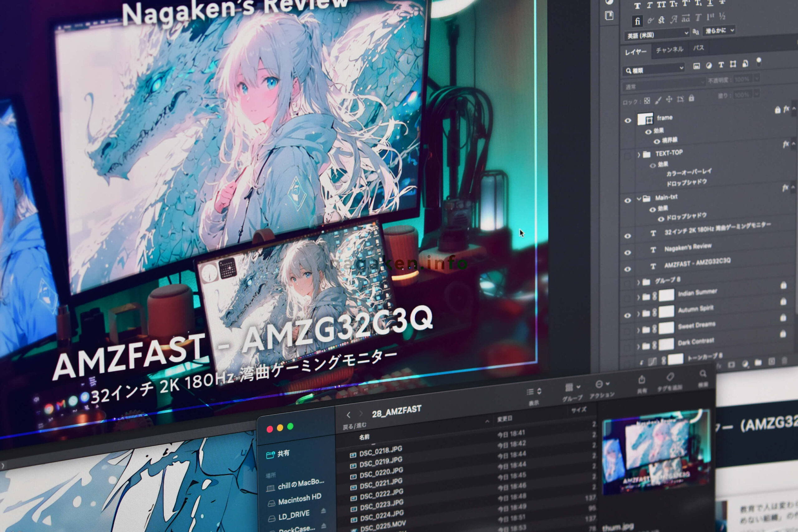The image size is (798, 532).
Task: Hide the frame layer
Action: coord(628,120)
